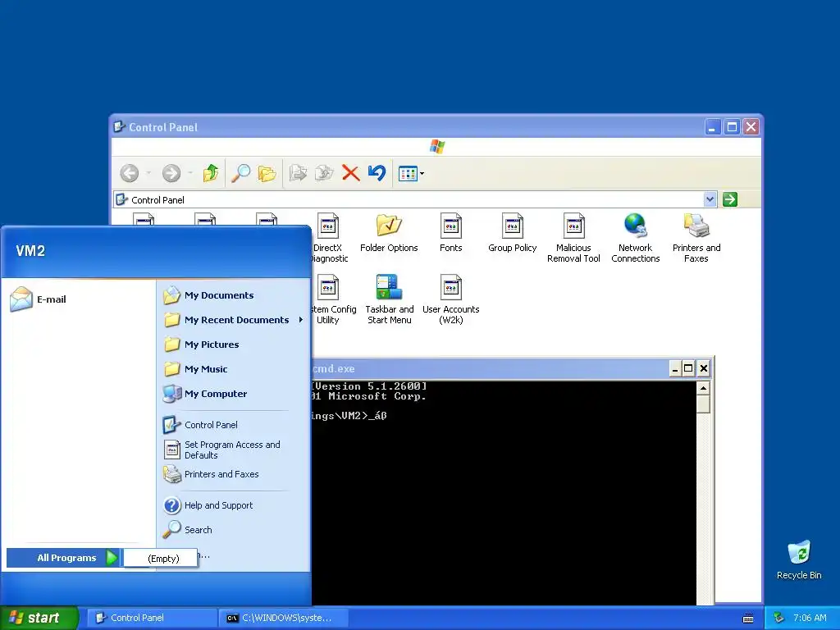The image size is (840, 630).
Task: Open User Accounts (W2k) icon
Action: click(450, 299)
